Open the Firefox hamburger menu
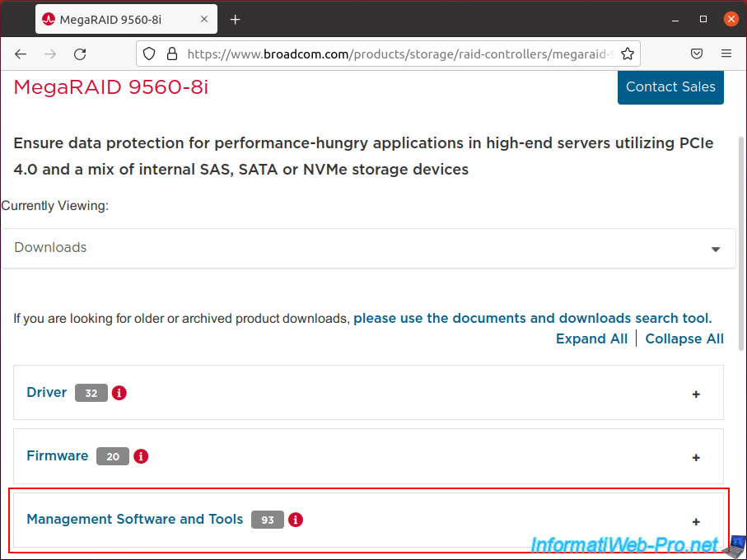The width and height of the screenshot is (747, 560). 726,54
